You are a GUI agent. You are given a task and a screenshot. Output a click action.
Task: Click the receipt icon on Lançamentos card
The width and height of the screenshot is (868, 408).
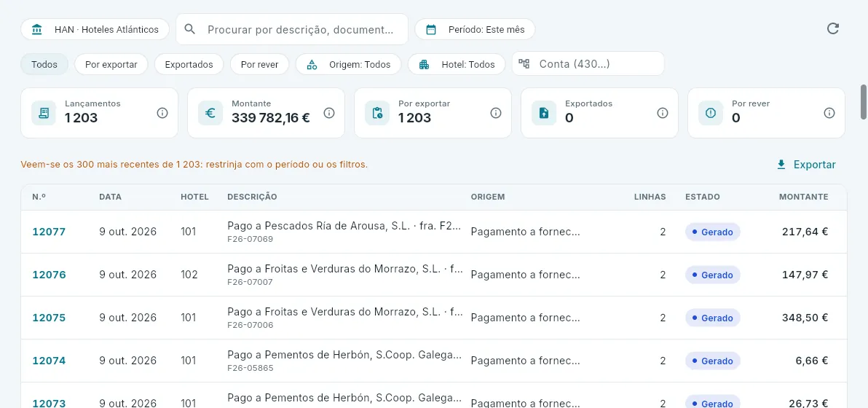pos(44,113)
